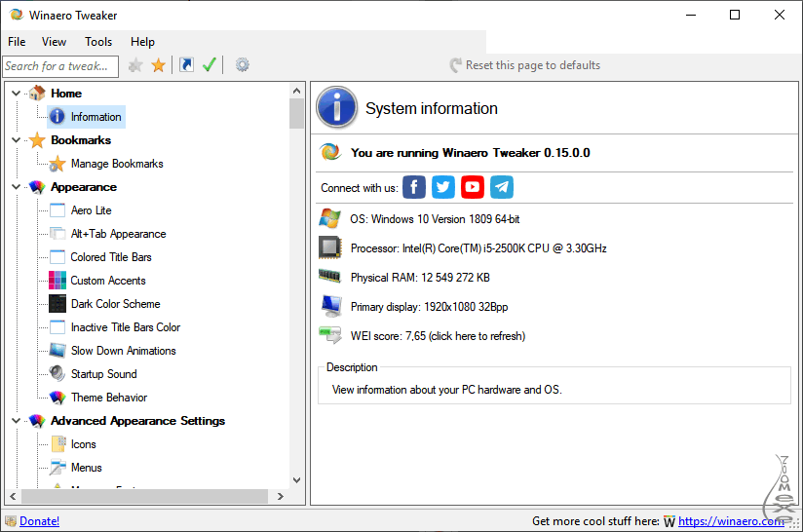Click the Donate! link
The width and height of the screenshot is (803, 532).
pos(39,521)
